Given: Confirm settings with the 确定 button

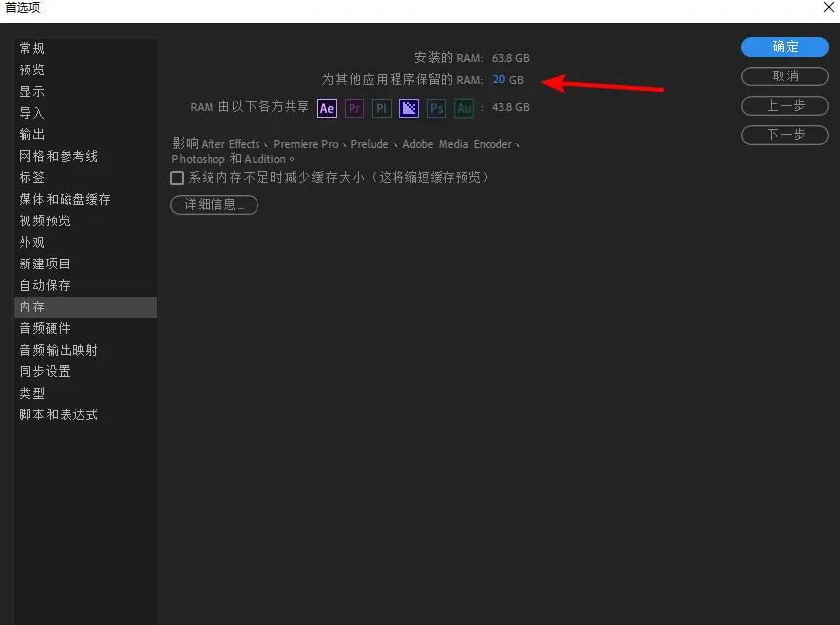Looking at the screenshot, I should click(x=783, y=47).
